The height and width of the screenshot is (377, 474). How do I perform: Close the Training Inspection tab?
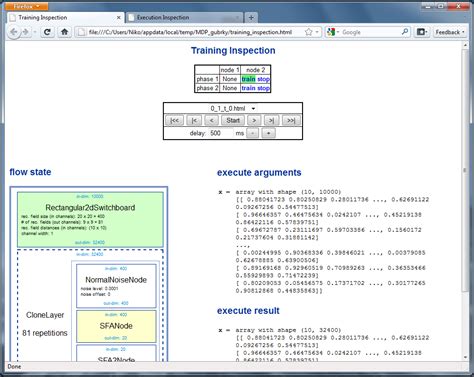118,17
